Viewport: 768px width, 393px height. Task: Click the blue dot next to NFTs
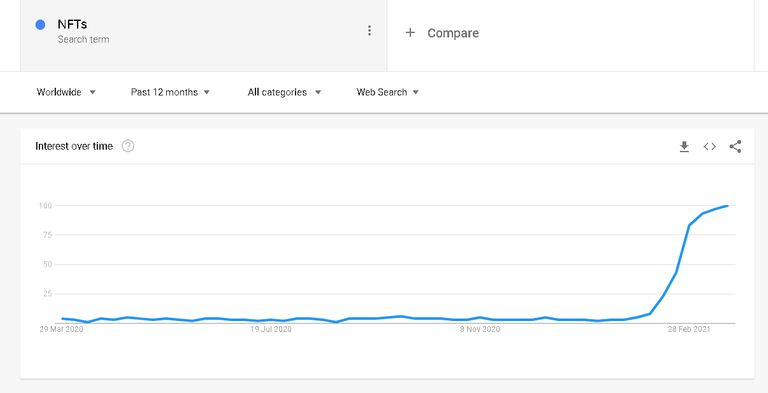click(x=41, y=25)
